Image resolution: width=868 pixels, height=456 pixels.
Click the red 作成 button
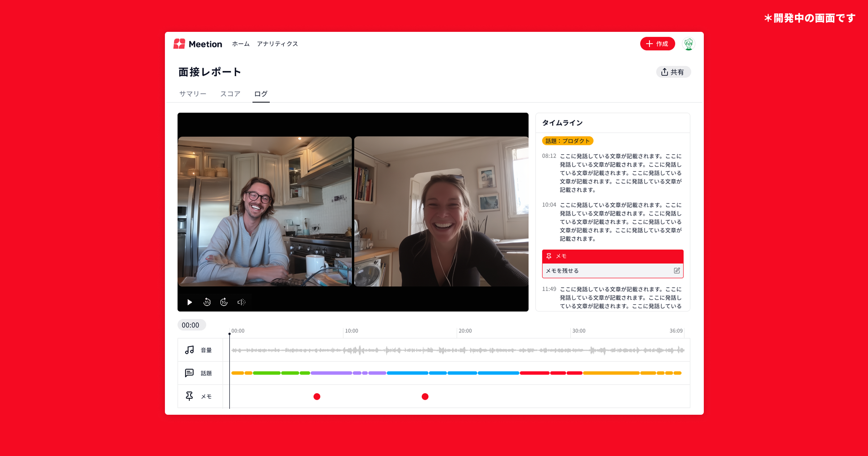click(657, 44)
